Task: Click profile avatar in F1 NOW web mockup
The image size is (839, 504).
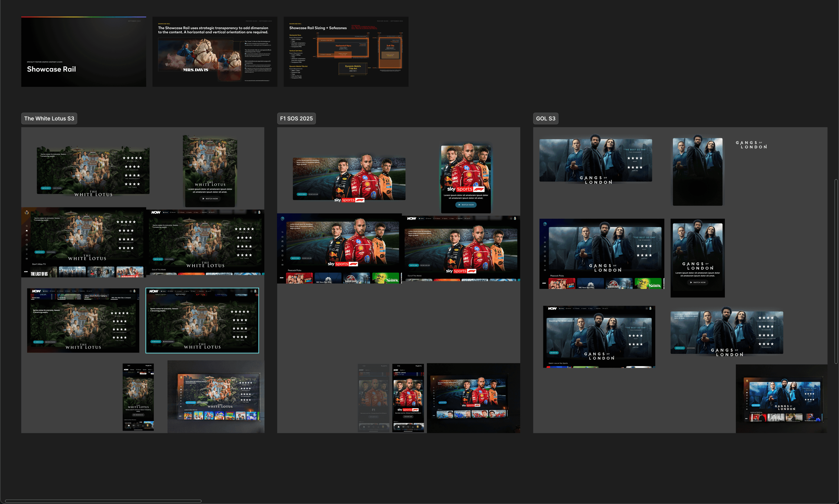Action: 515,218
